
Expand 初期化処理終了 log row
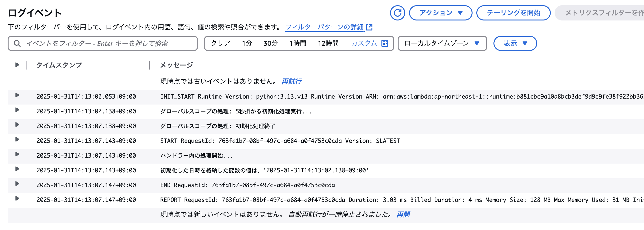coord(17,125)
